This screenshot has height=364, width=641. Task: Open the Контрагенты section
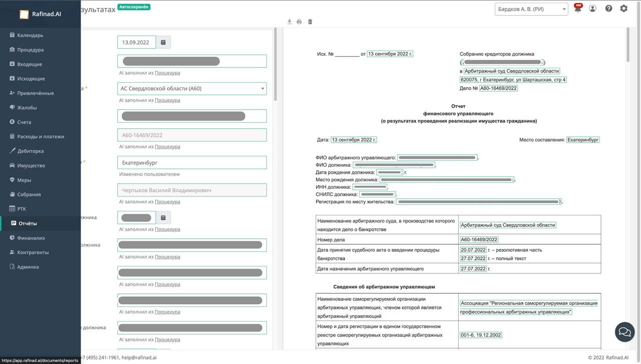click(40, 252)
